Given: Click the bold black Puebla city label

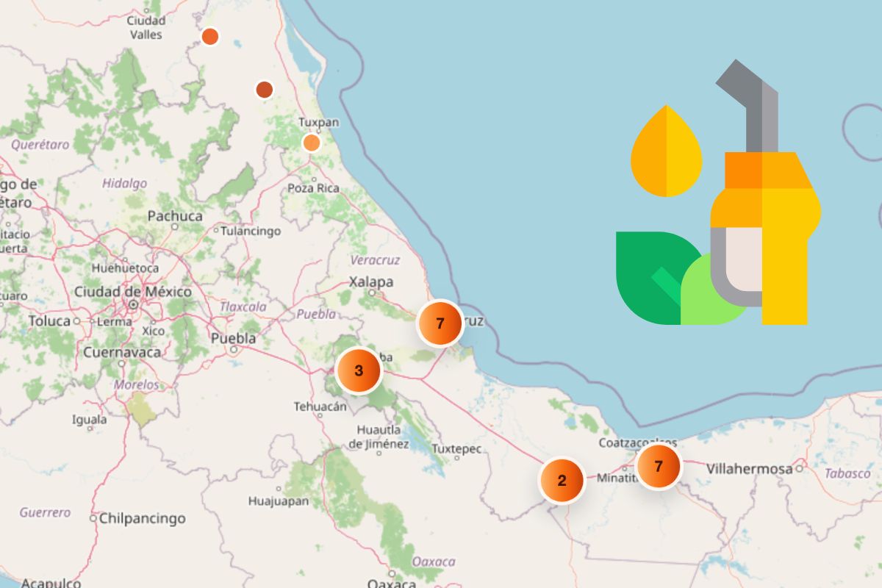Looking at the screenshot, I should click(233, 339).
